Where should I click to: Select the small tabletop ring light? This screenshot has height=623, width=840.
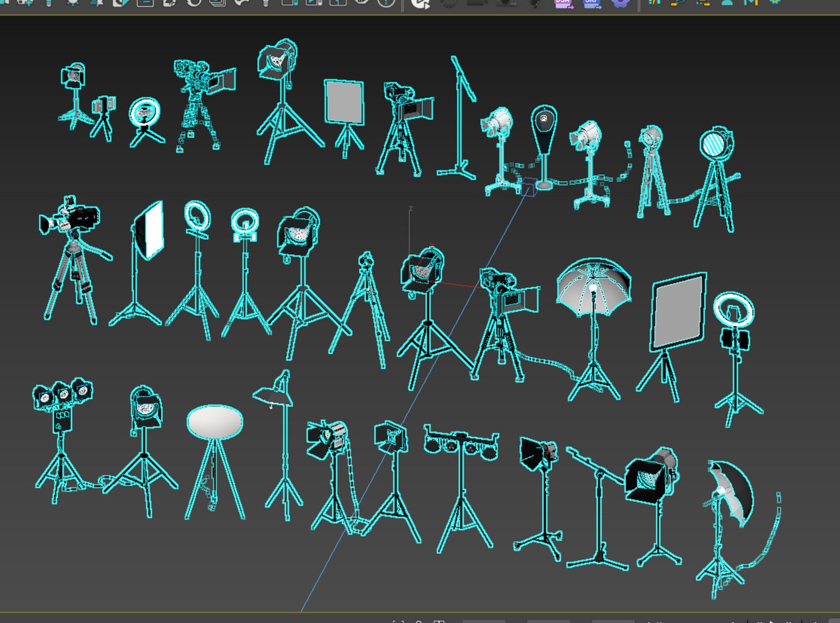145,122
